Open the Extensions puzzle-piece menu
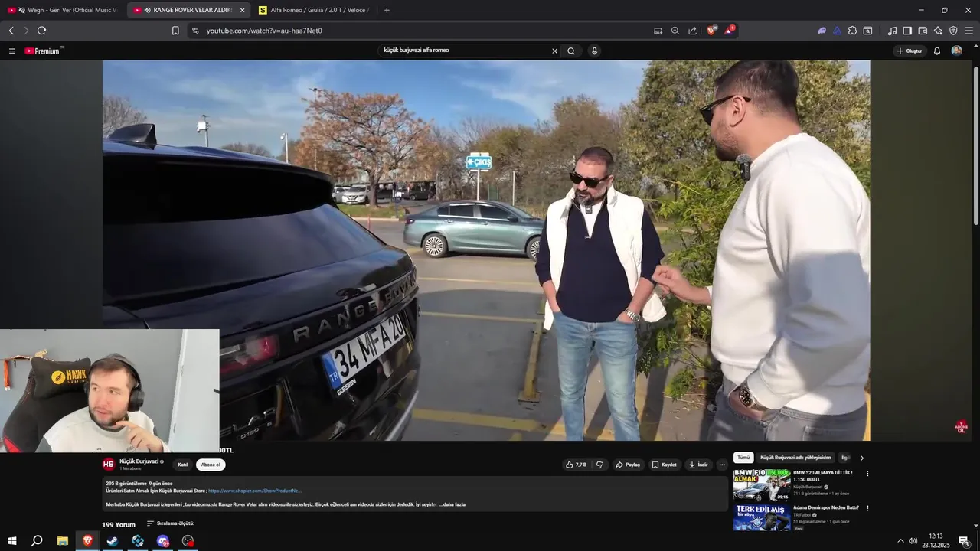This screenshot has width=980, height=551. pos(852,31)
